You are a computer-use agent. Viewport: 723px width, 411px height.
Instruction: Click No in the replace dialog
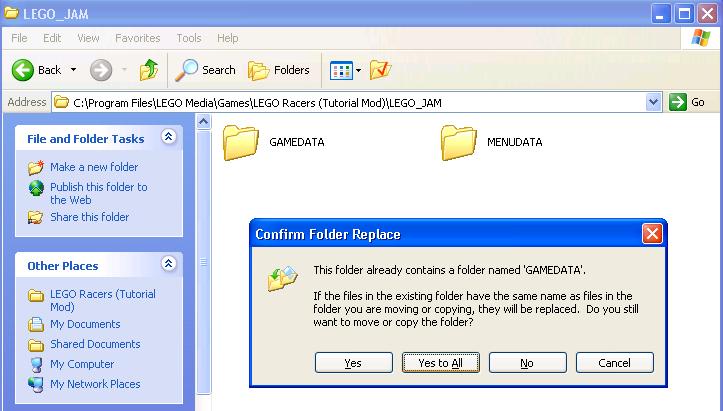527,363
